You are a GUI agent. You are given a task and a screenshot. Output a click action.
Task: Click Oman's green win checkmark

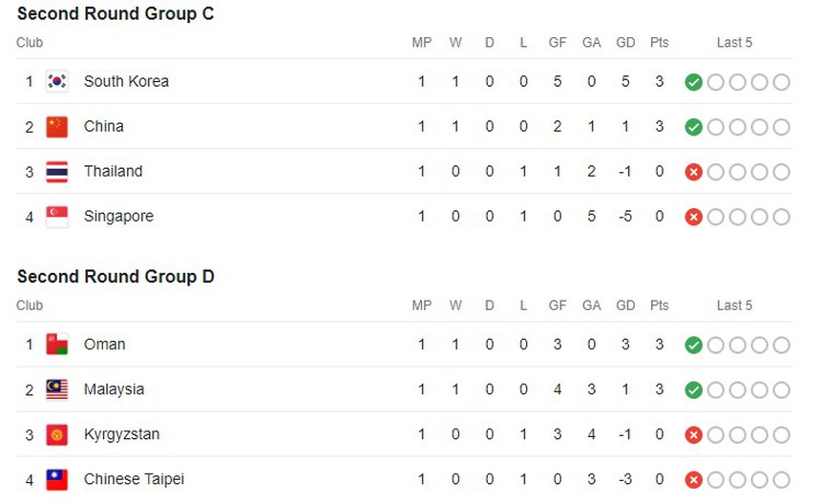pos(694,345)
